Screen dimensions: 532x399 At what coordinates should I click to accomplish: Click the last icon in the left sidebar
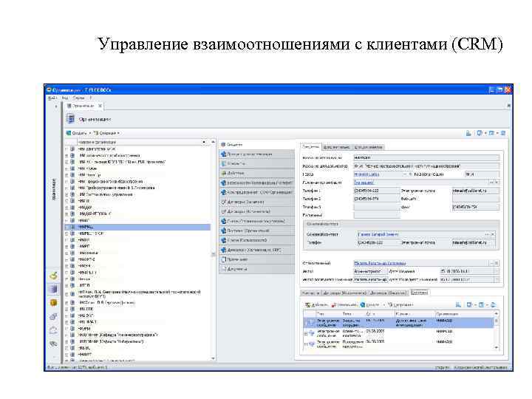point(54,344)
